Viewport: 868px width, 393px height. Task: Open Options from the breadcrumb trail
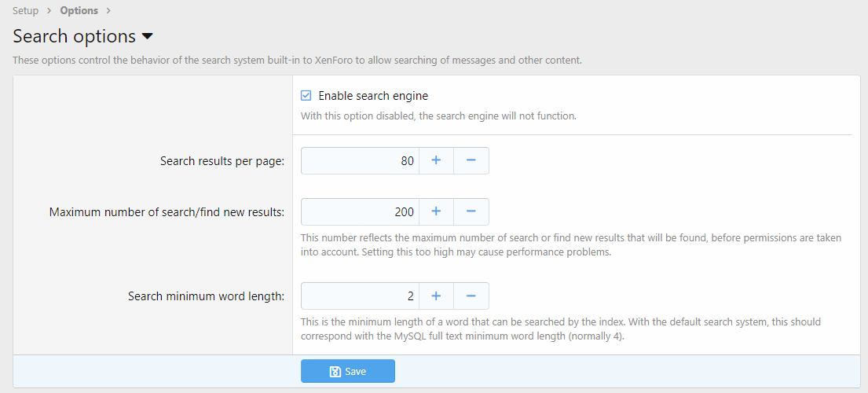[79, 10]
